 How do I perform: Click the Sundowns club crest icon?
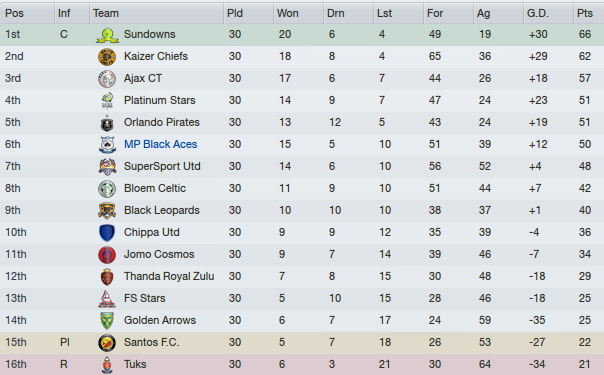pos(107,35)
